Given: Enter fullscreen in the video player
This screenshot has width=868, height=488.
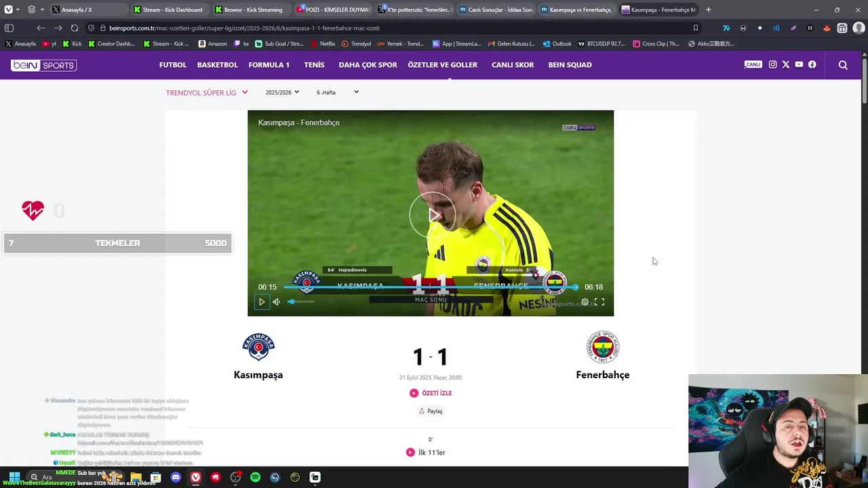Looking at the screenshot, I should coord(599,302).
